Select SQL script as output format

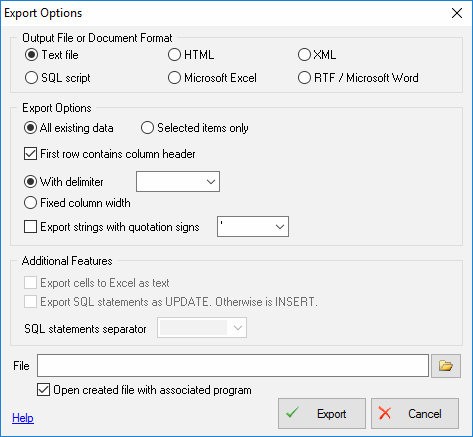coord(57,78)
